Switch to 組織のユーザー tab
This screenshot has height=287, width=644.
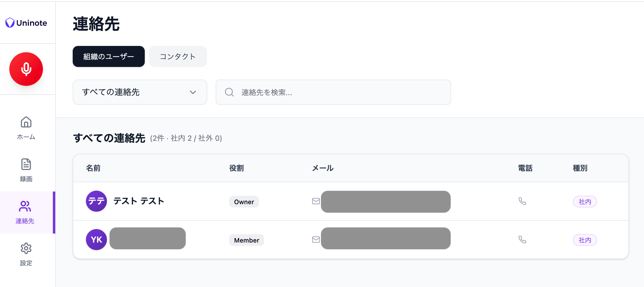(109, 56)
